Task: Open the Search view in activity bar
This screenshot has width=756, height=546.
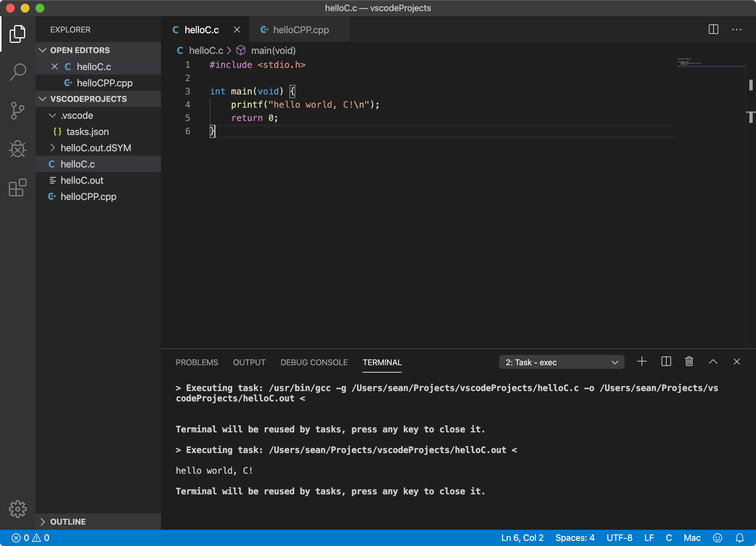Action: coord(18,72)
